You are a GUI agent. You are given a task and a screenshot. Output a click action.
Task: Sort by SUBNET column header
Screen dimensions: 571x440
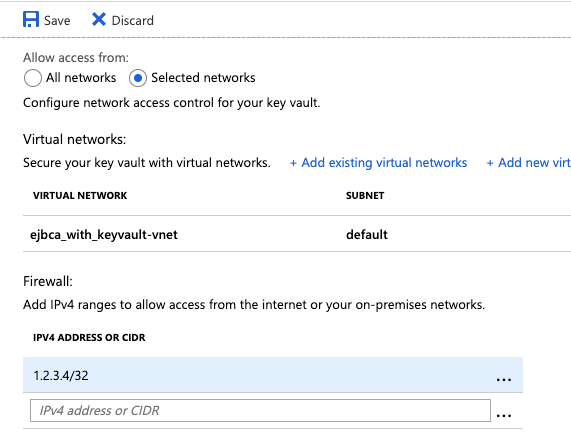365,196
